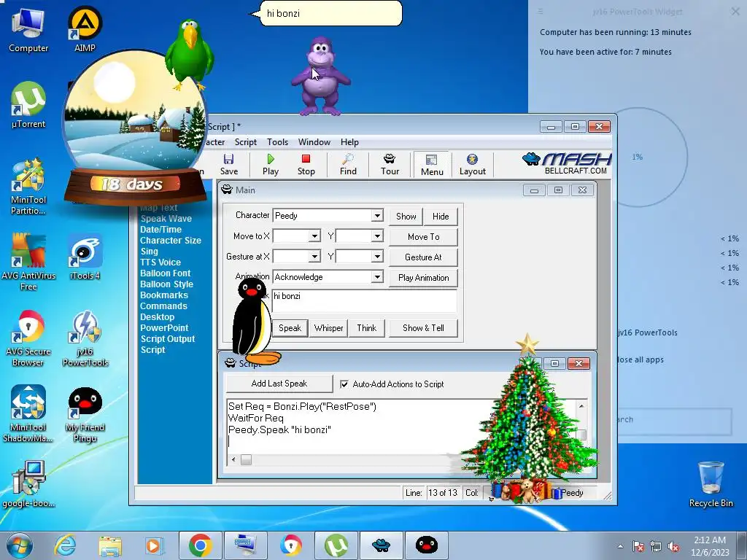Click the Add Last Speak button

tap(279, 384)
